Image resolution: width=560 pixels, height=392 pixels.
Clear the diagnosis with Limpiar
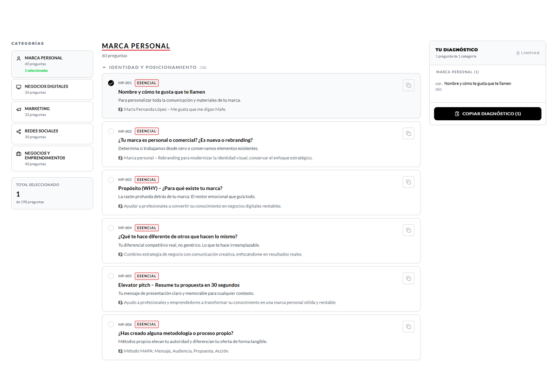pos(528,53)
